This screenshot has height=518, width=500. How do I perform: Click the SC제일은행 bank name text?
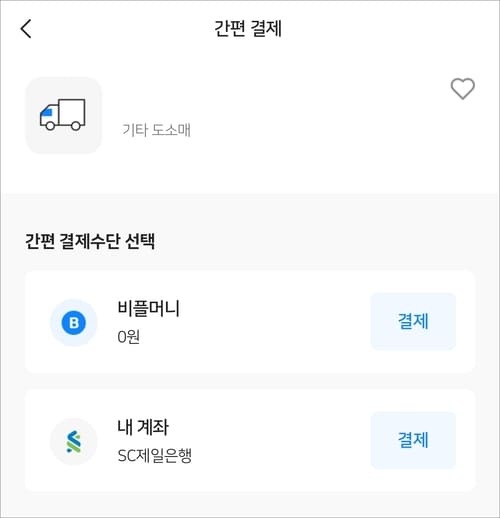click(x=155, y=455)
